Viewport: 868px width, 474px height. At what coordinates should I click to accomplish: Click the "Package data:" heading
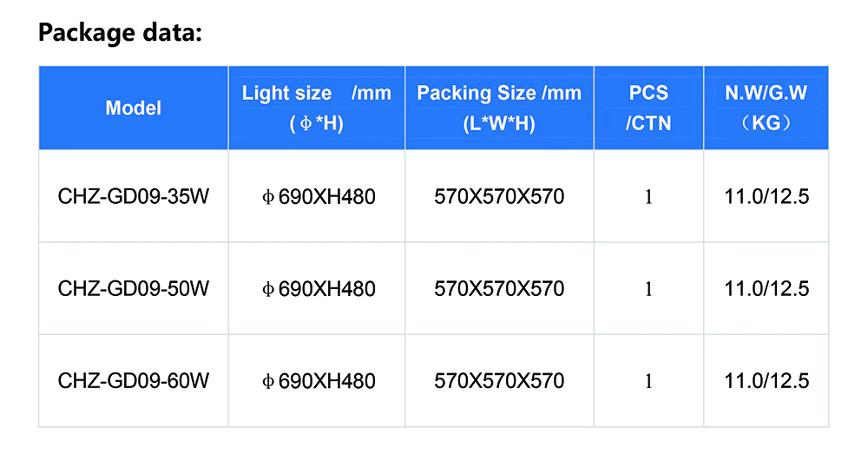click(120, 34)
